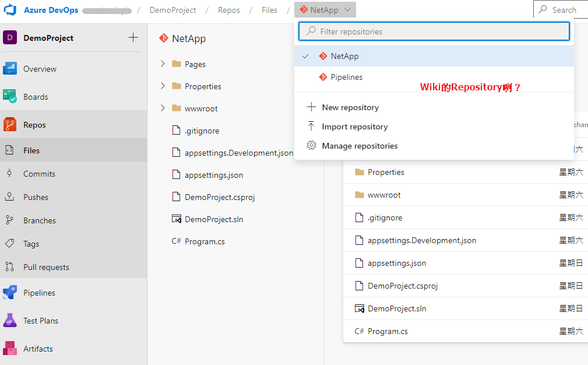Select the checked NetApp repository entry
Viewport: 588px width, 365px height.
(434, 56)
